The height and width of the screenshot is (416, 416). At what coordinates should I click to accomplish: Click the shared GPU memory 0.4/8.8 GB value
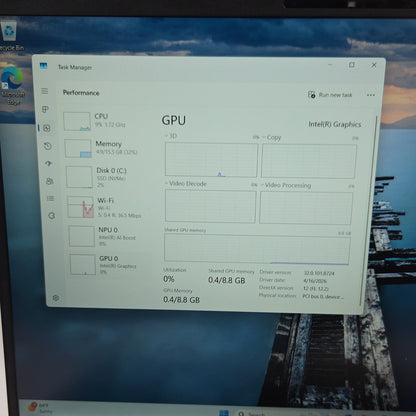coord(227,280)
